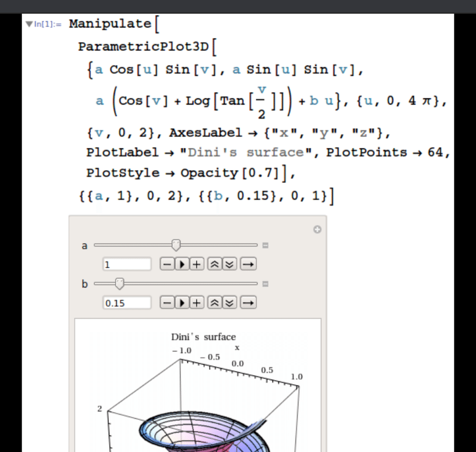
Task: Change animation direction for parameter a
Action: pos(248,264)
